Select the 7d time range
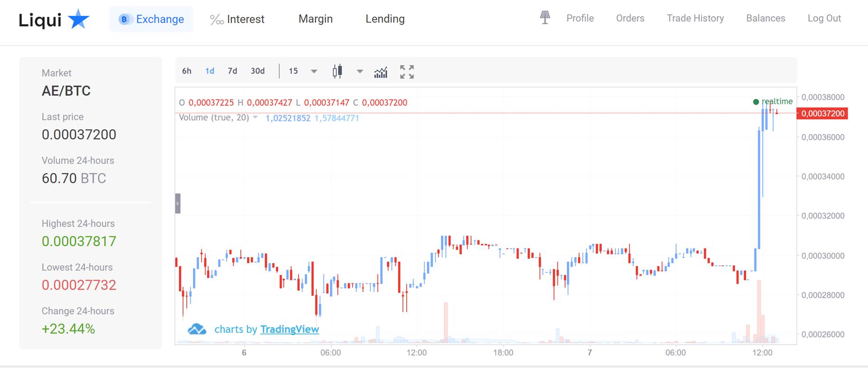868x376 pixels. point(232,71)
